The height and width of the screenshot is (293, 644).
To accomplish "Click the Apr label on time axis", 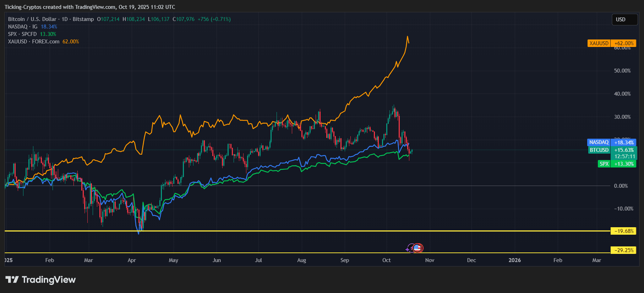I will 132,260.
